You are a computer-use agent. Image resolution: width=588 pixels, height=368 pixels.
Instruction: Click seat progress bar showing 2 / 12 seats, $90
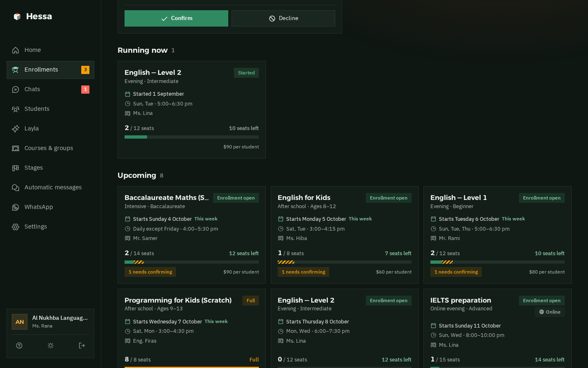point(192,137)
